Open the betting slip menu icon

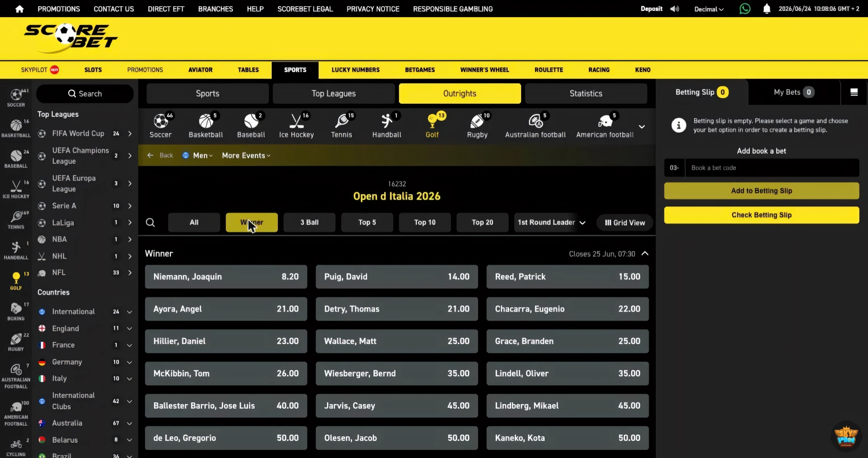tap(854, 92)
